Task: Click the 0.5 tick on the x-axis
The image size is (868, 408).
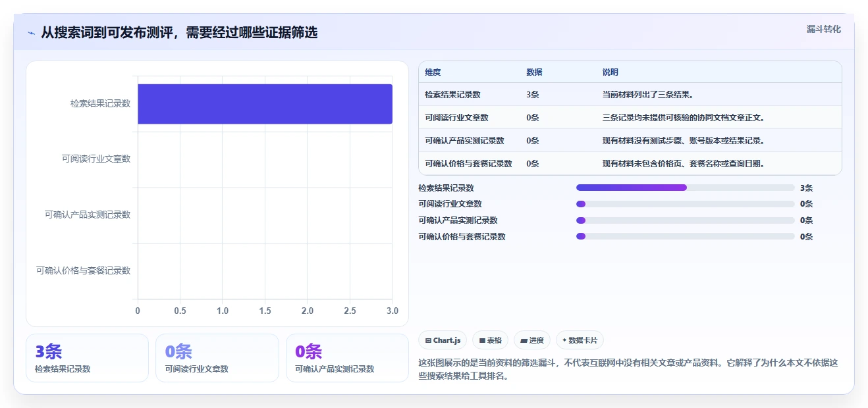Action: (180, 311)
